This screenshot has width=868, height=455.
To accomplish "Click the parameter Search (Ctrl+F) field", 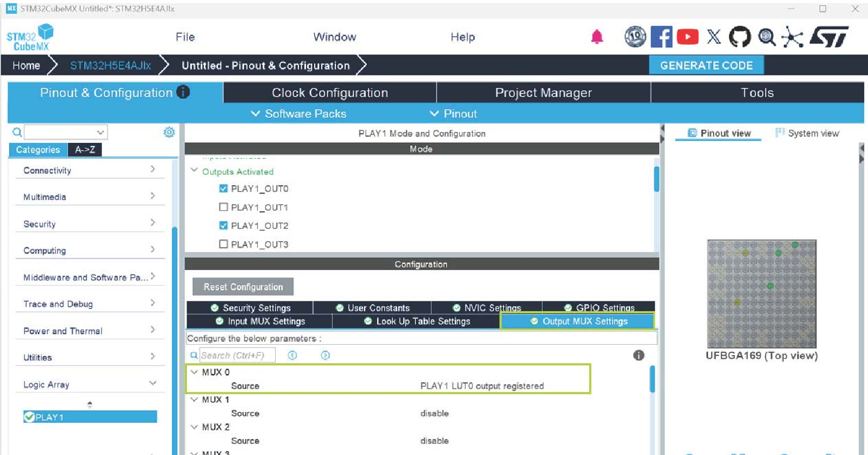I will 237,355.
